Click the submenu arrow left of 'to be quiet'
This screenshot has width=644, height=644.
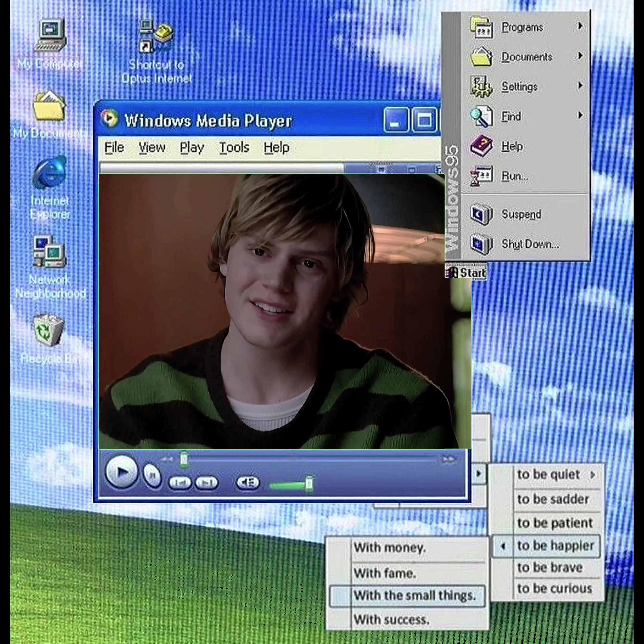(x=479, y=474)
